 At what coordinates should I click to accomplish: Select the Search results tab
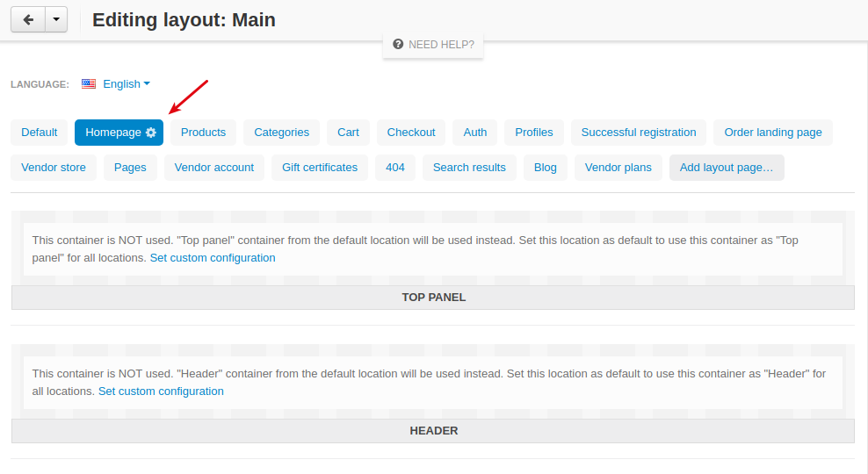pos(469,168)
